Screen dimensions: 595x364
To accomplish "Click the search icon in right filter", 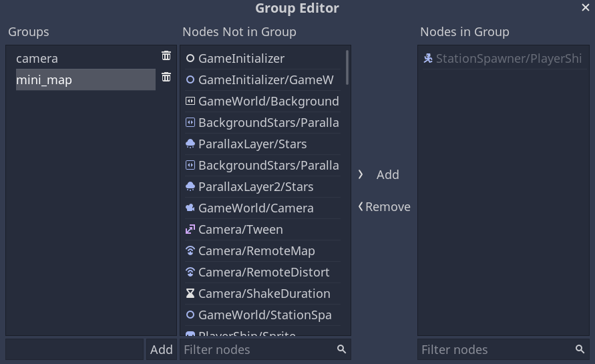I will point(580,349).
